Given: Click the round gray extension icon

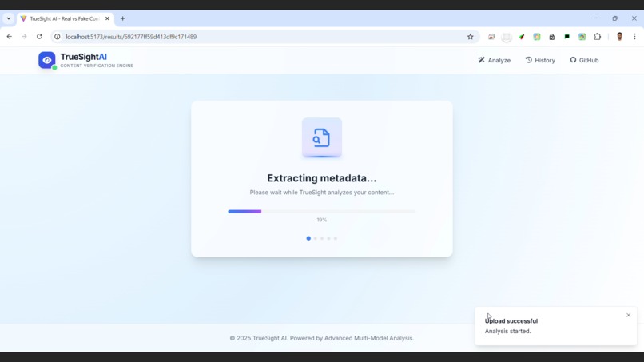Looking at the screenshot, I should tap(507, 37).
